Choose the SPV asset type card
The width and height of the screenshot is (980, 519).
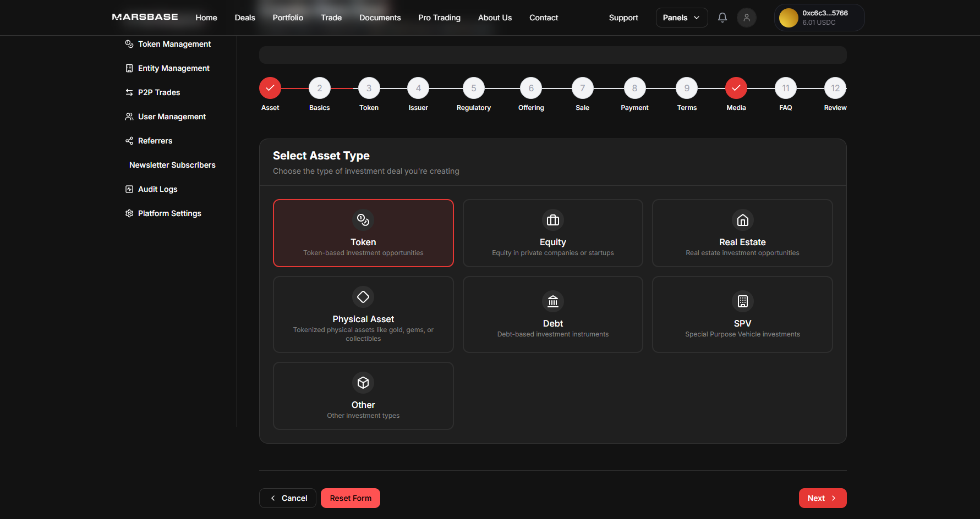tap(742, 314)
